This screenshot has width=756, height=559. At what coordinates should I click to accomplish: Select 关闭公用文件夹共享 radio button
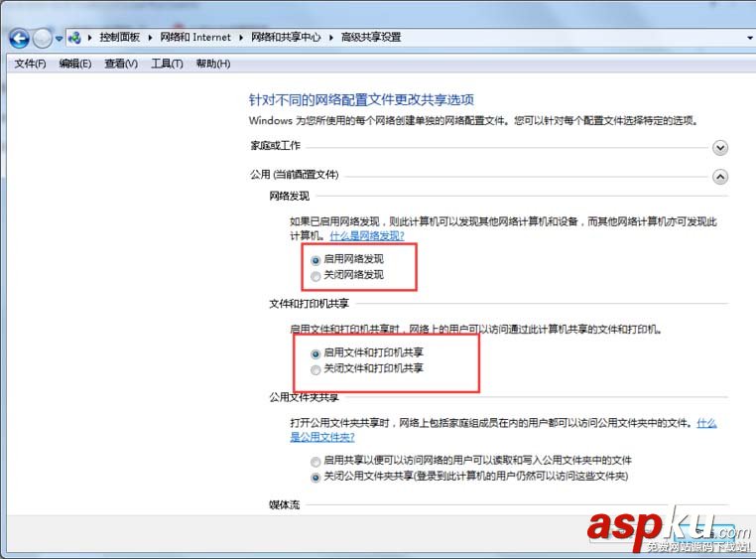pos(315,478)
